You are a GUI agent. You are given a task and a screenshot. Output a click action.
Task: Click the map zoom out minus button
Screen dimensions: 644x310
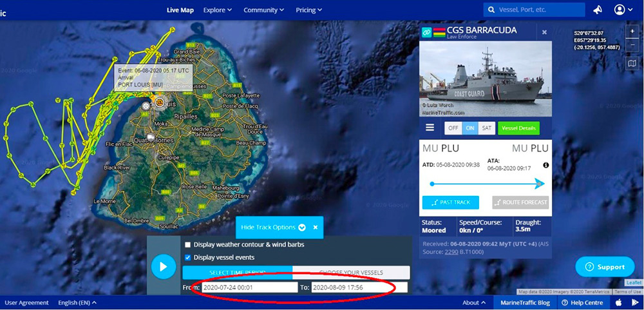pyautogui.click(x=632, y=46)
